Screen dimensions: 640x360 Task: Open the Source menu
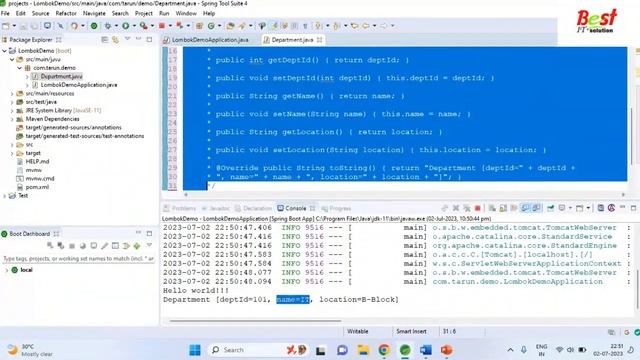40,13
